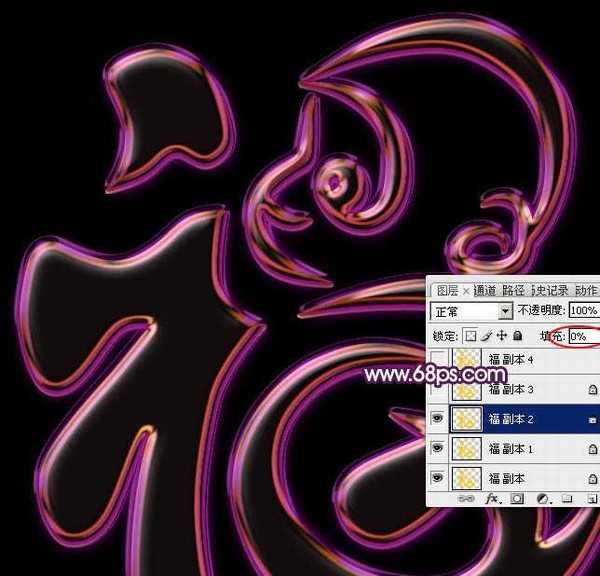
Task: Hide the 福 副本 1 layer
Action: 438,449
